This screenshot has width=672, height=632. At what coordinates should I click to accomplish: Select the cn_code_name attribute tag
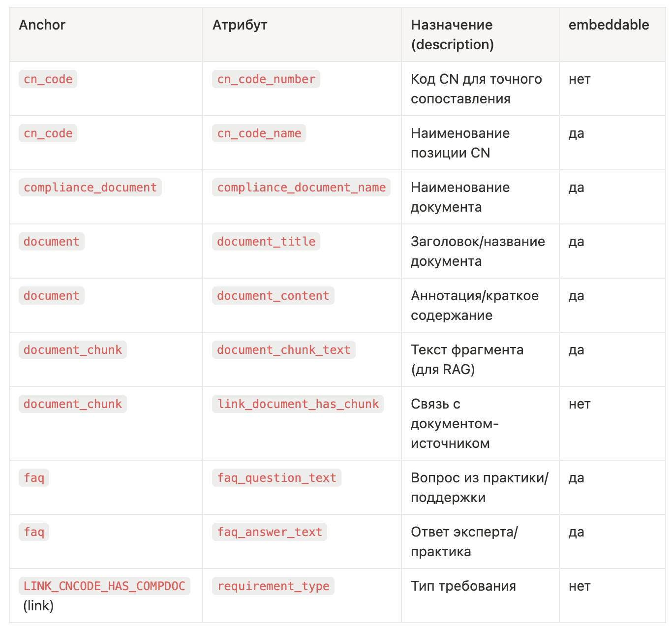click(x=259, y=133)
